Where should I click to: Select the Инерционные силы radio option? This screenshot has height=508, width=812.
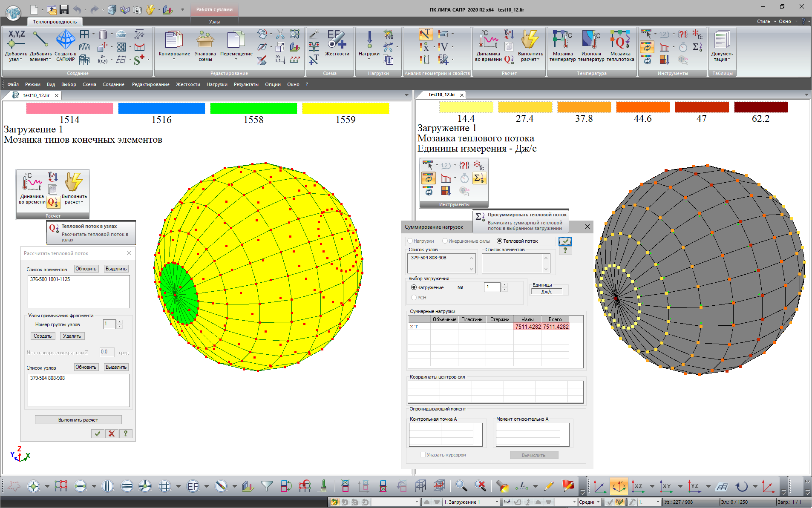[445, 241]
